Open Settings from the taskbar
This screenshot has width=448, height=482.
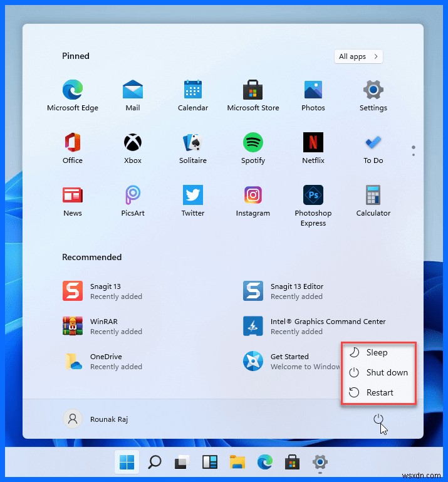coord(320,462)
